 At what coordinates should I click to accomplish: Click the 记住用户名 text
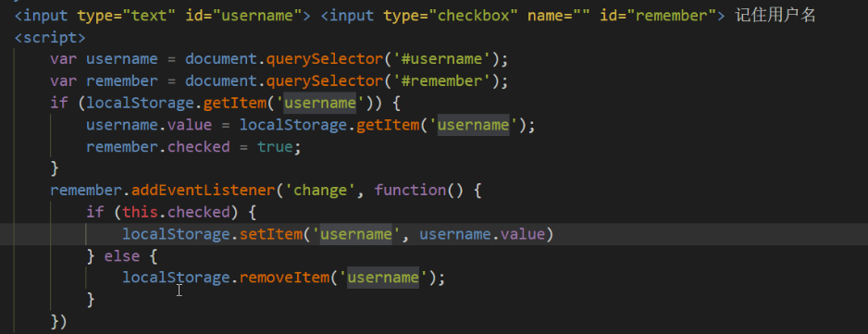[775, 16]
